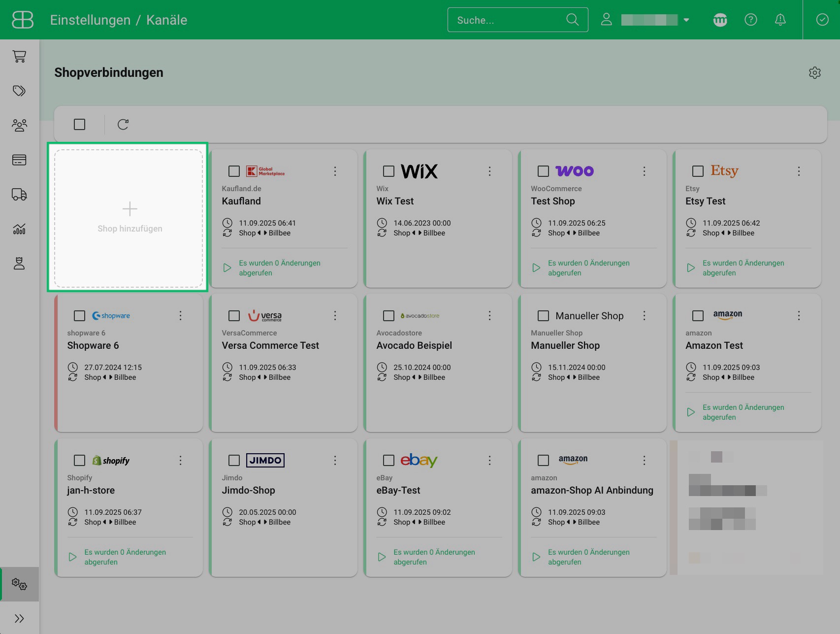Run sync play icon on jan-h-store card
The width and height of the screenshot is (840, 634).
pos(72,557)
